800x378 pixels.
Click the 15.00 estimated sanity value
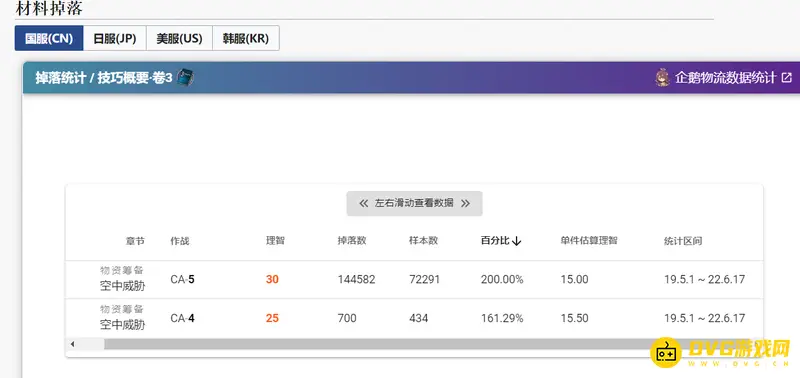pyautogui.click(x=574, y=280)
